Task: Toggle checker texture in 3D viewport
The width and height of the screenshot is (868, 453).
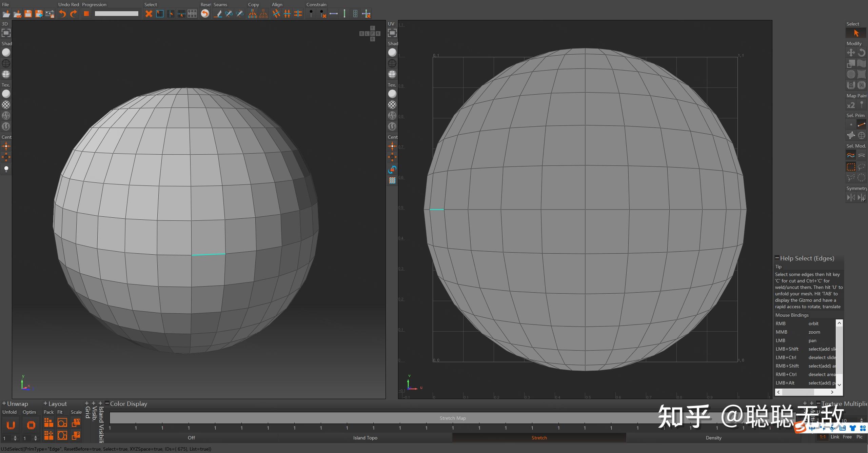Action: pos(6,105)
